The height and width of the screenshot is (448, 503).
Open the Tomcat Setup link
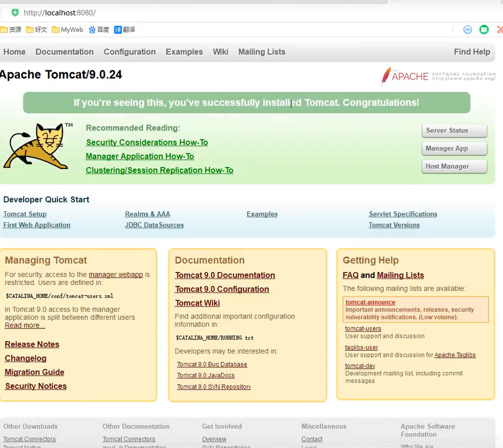tap(25, 214)
